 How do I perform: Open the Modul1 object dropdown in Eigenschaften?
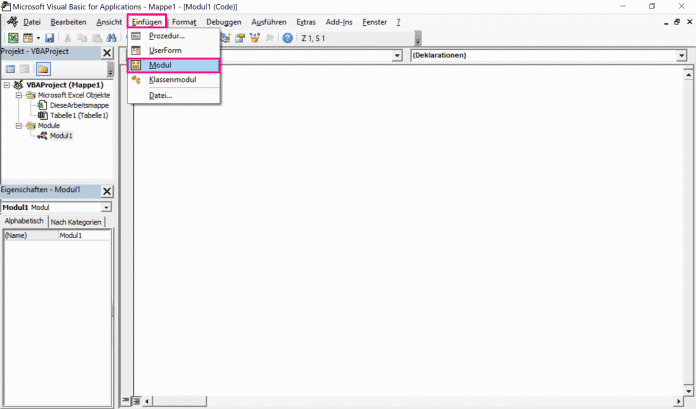[x=106, y=207]
